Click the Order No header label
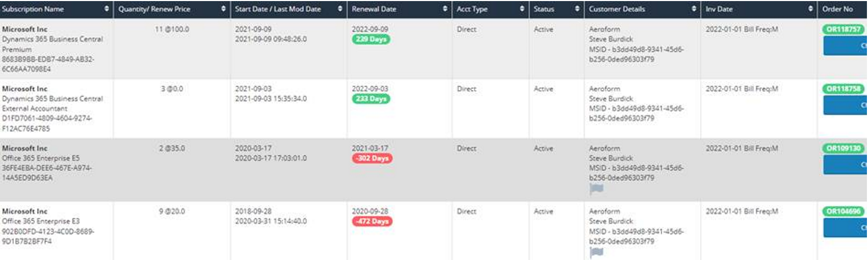 (x=837, y=9)
